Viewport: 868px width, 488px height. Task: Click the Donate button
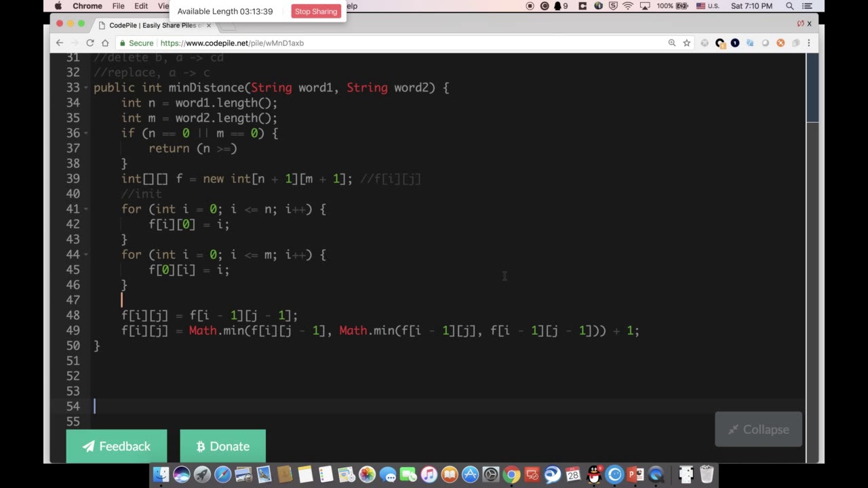coord(223,446)
